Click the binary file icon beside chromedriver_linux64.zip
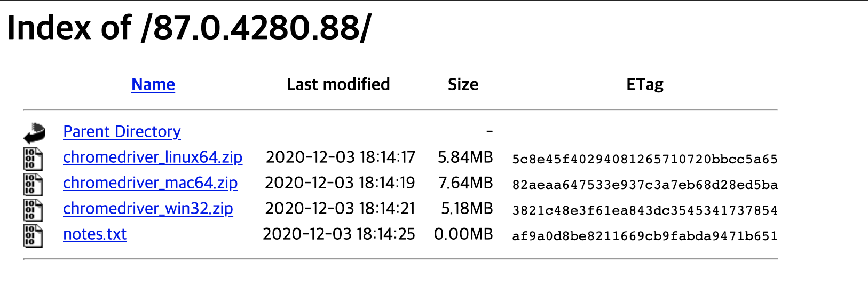The width and height of the screenshot is (868, 300). 33,159
